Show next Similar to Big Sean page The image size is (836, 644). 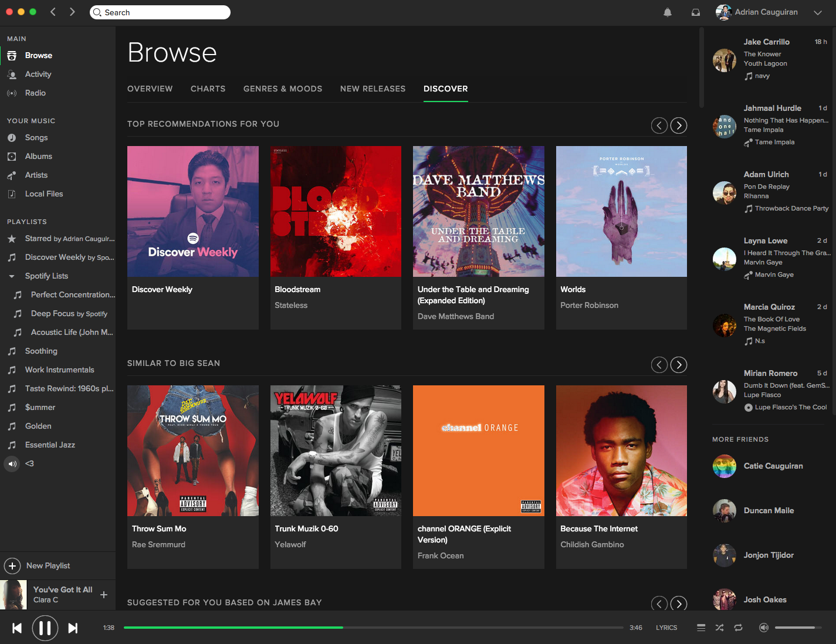679,365
